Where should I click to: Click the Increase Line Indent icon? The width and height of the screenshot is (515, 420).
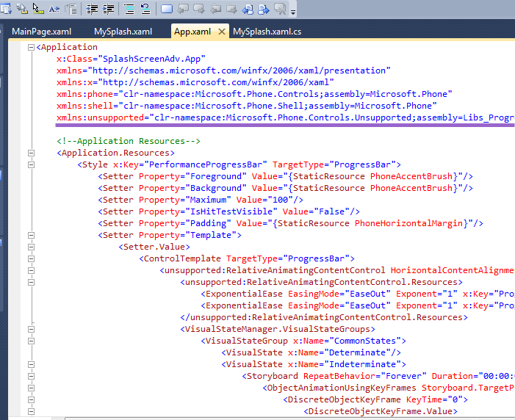click(x=109, y=9)
